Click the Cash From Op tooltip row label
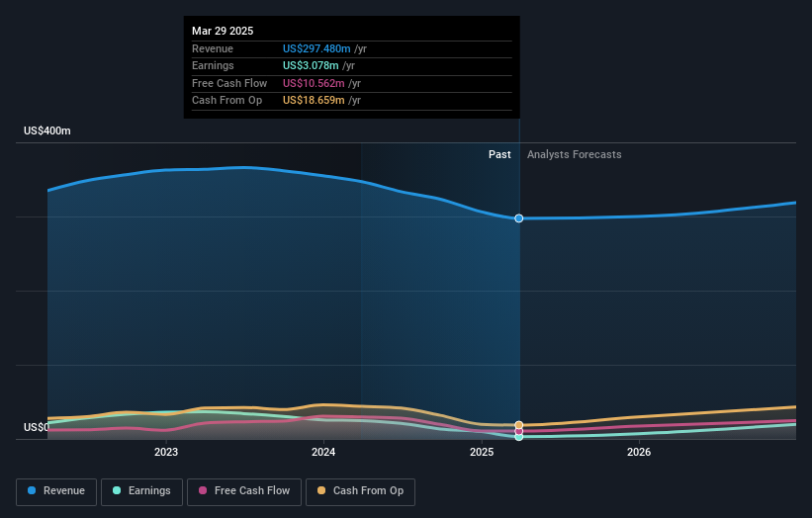 pyautogui.click(x=226, y=101)
